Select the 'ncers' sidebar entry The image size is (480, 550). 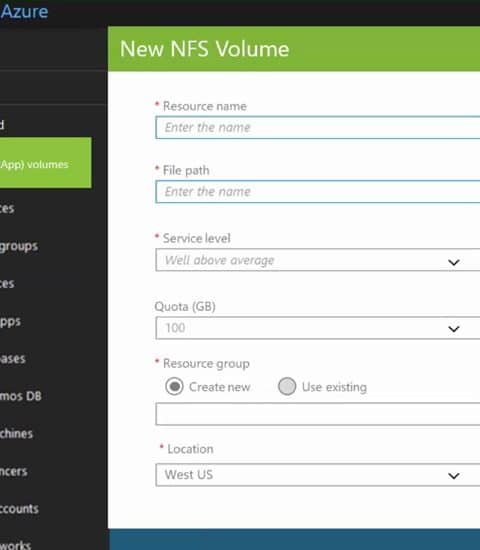pos(14,471)
